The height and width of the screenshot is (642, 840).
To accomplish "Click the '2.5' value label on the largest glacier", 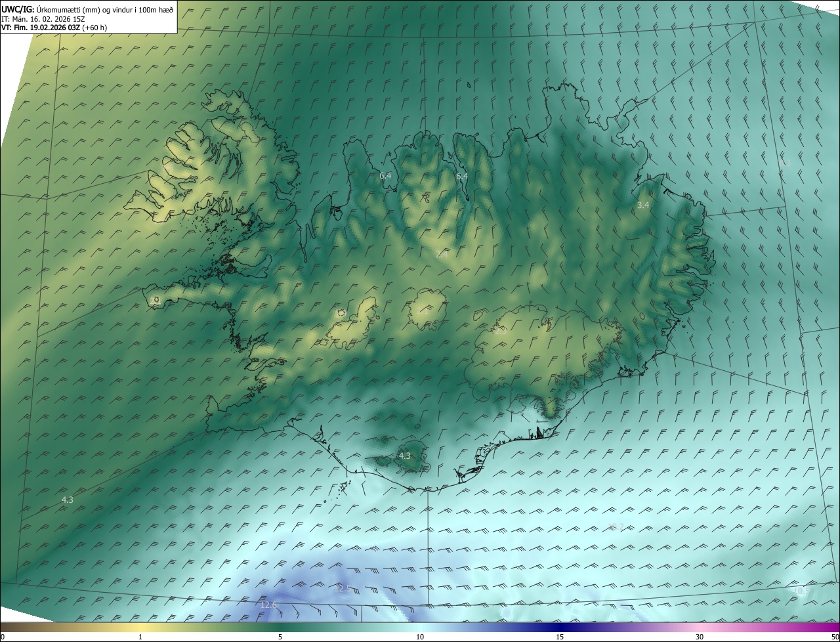I will (x=500, y=332).
